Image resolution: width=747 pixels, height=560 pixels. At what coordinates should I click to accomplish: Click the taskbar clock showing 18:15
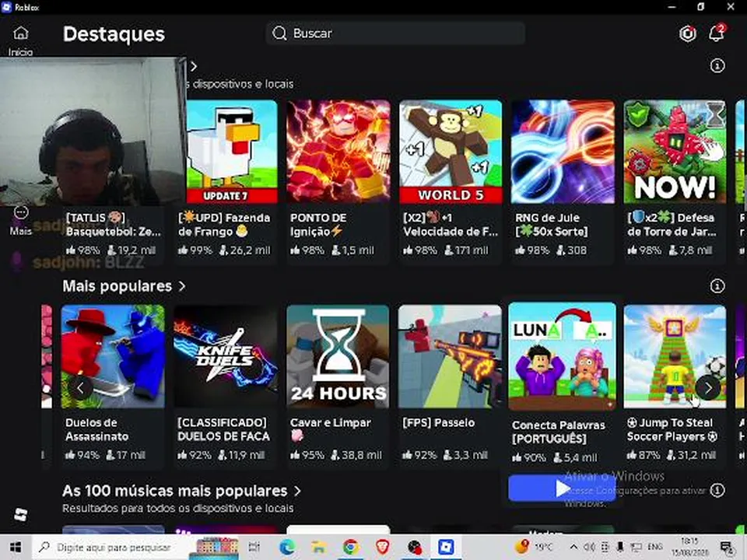(690, 547)
